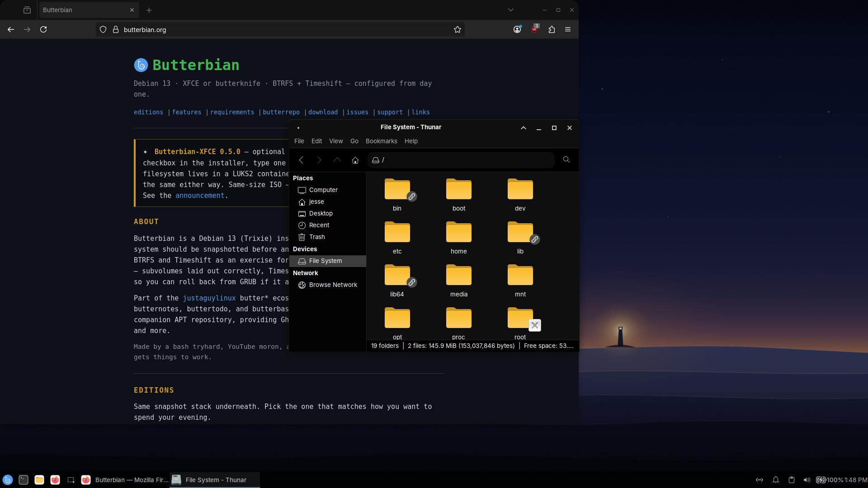Open Firefox account icon
The height and width of the screenshot is (488, 868).
pos(517,29)
